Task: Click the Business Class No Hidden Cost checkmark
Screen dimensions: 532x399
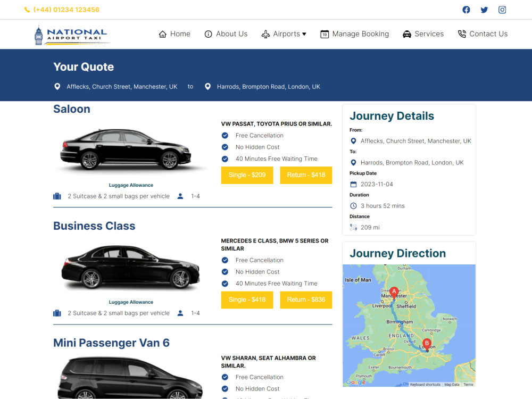Action: tap(225, 272)
